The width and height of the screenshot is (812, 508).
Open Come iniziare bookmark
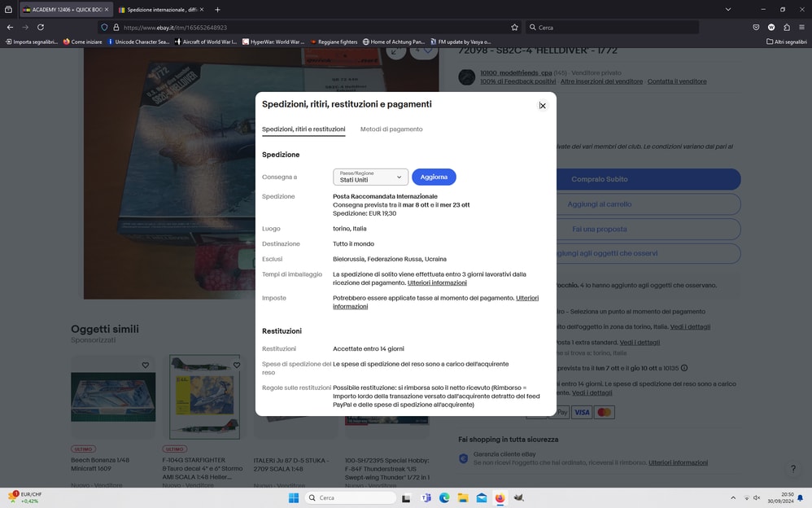82,42
